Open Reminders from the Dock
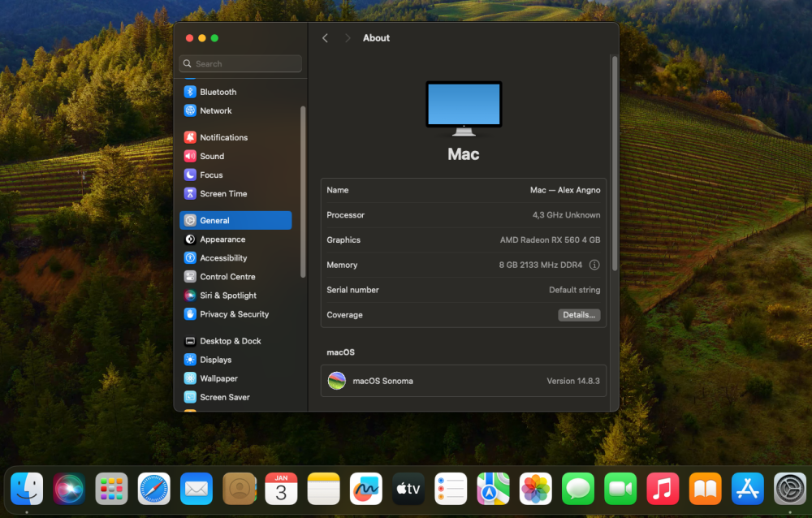This screenshot has width=812, height=518. click(x=451, y=489)
